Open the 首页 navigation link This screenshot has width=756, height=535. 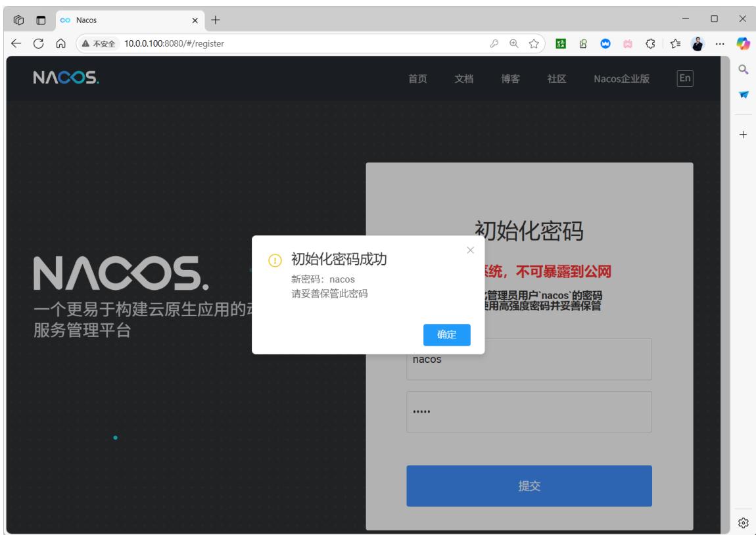tap(417, 79)
